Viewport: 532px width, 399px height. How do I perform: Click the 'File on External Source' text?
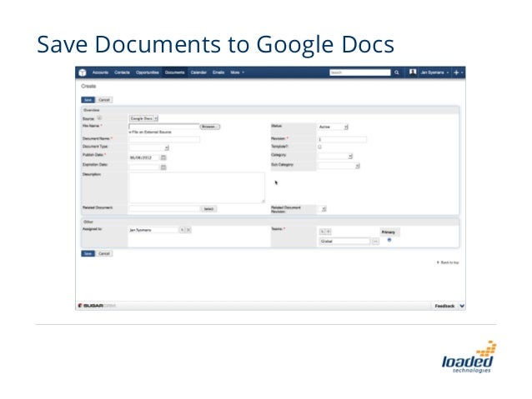(150, 132)
